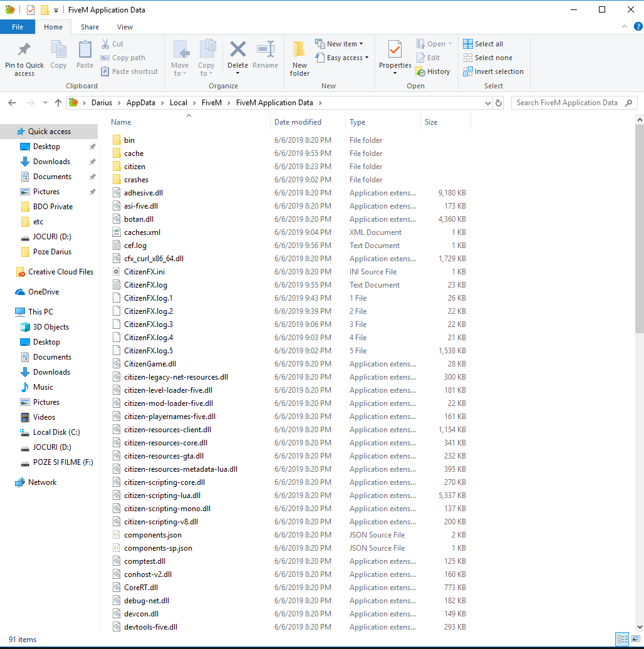
Task: Click the Rename ribbon icon
Action: pyautogui.click(x=265, y=49)
